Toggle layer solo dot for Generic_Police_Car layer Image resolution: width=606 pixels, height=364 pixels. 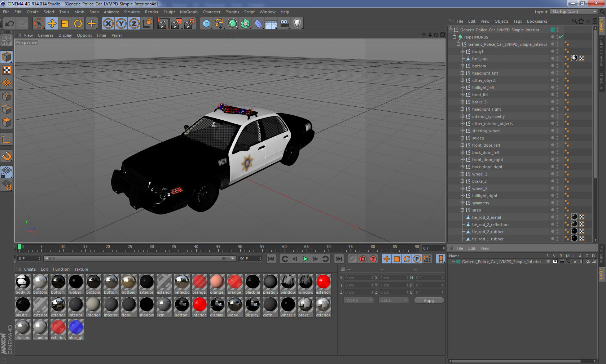pyautogui.click(x=548, y=262)
